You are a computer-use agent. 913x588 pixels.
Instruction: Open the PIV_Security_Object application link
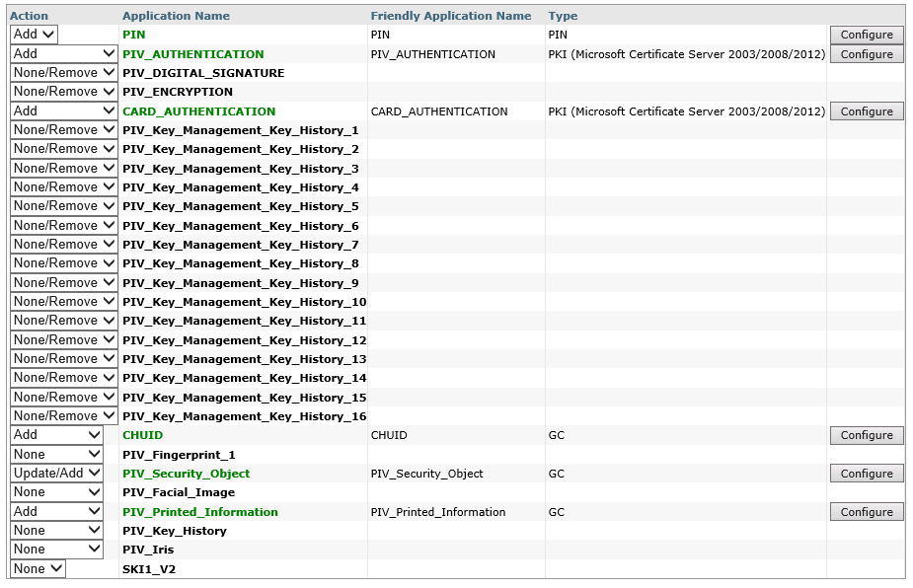tap(188, 473)
